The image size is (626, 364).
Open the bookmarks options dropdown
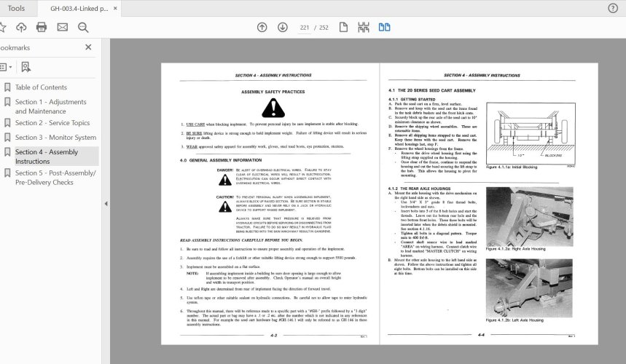(5, 67)
